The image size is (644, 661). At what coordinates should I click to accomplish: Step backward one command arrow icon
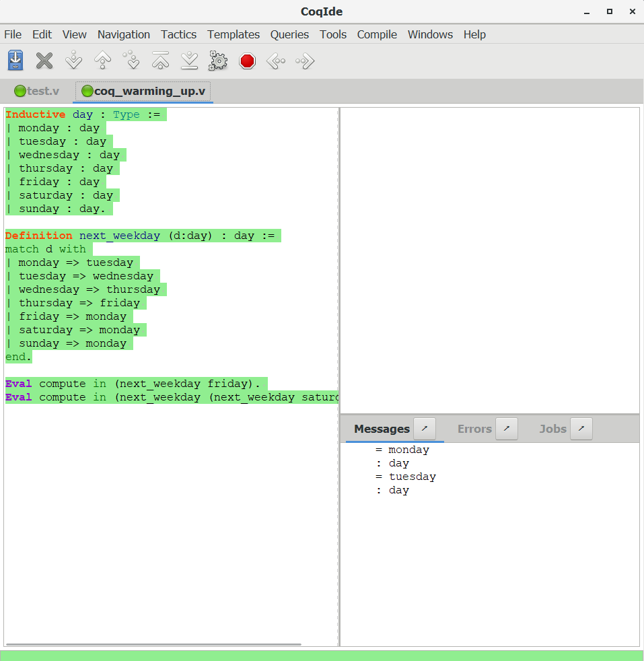103,61
